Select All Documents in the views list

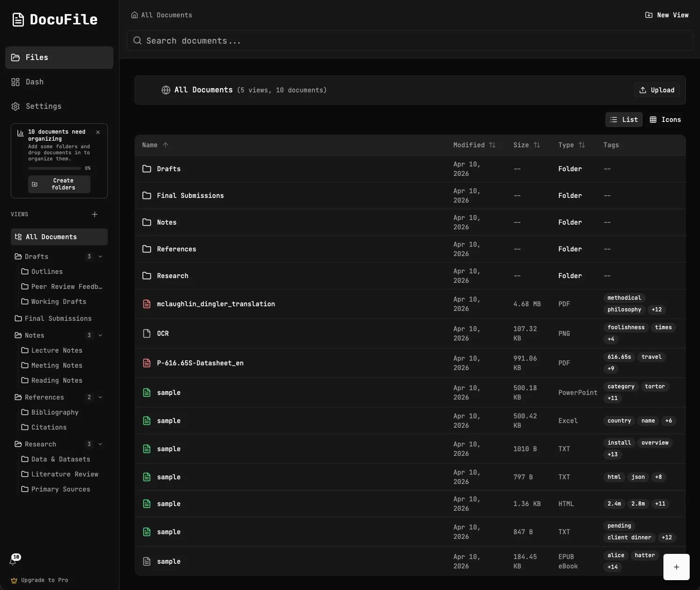click(x=59, y=237)
